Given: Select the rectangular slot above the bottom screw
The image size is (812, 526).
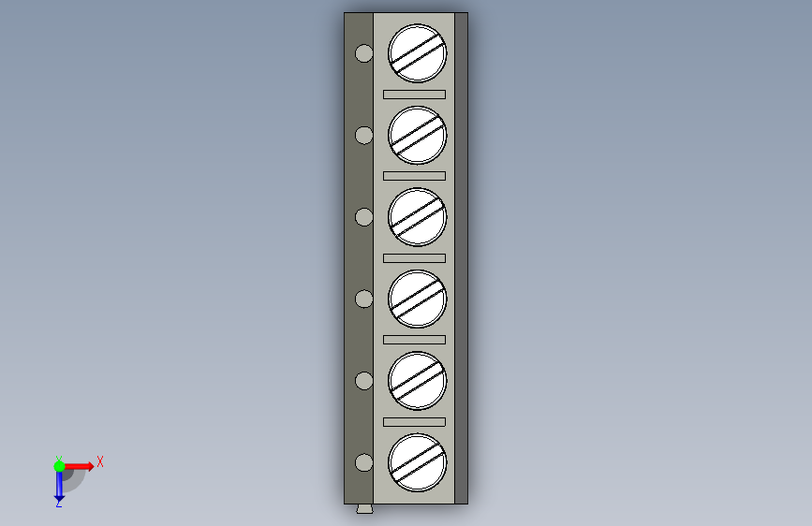Looking at the screenshot, I should coord(414,422).
